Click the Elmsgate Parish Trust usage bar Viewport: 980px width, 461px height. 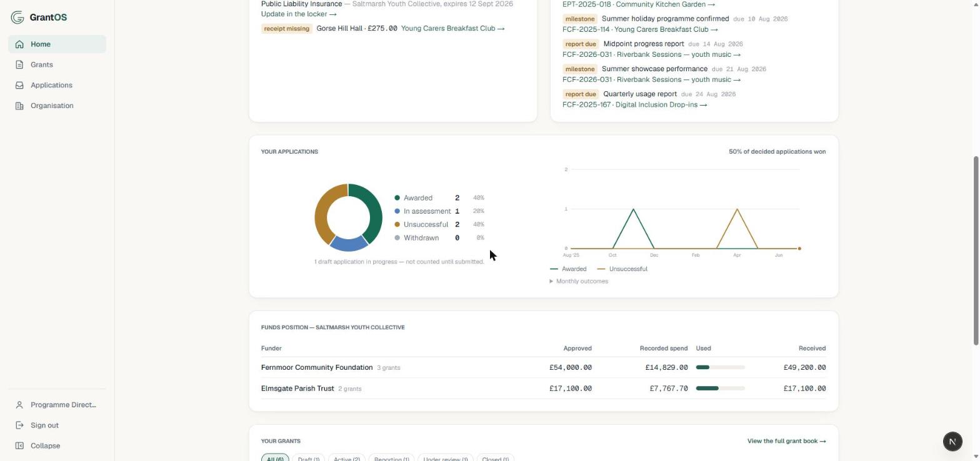[x=721, y=389]
